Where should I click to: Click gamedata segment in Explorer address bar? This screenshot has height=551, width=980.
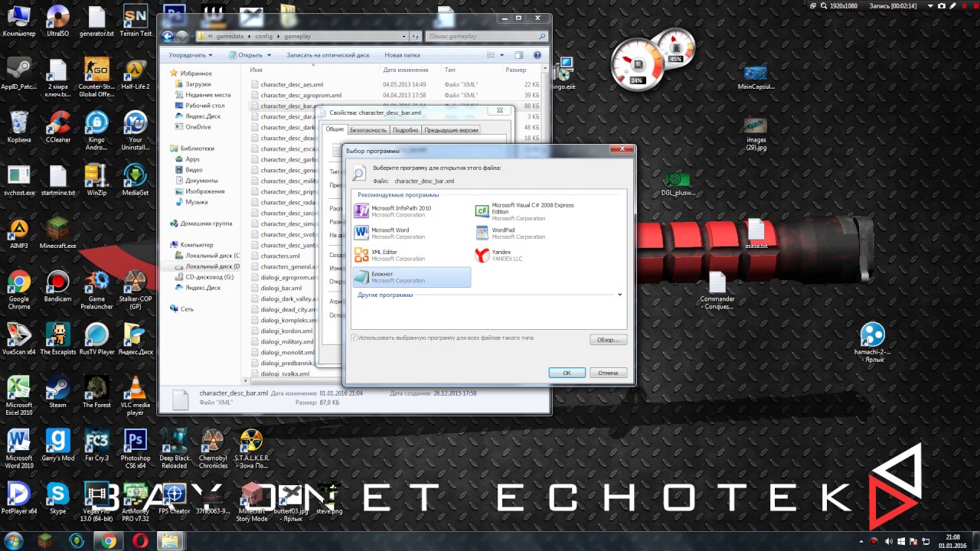[229, 36]
